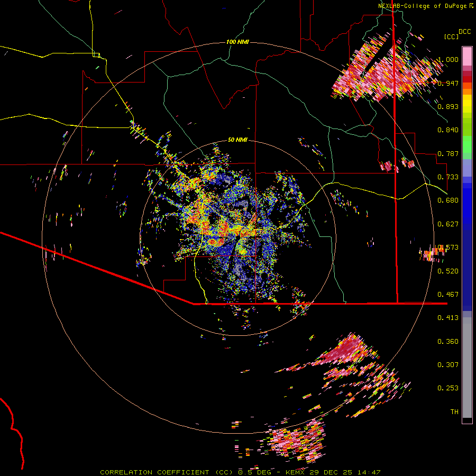
Task: Click the 0.253 legend value
Action: 448,388
